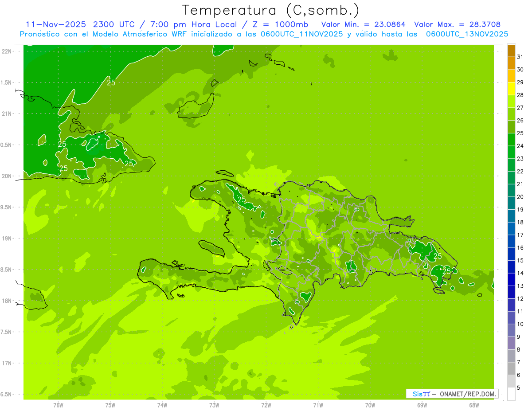Click 'Valor Min. = 23.0864' text
Screen dimensions: 532x411
(364, 24)
